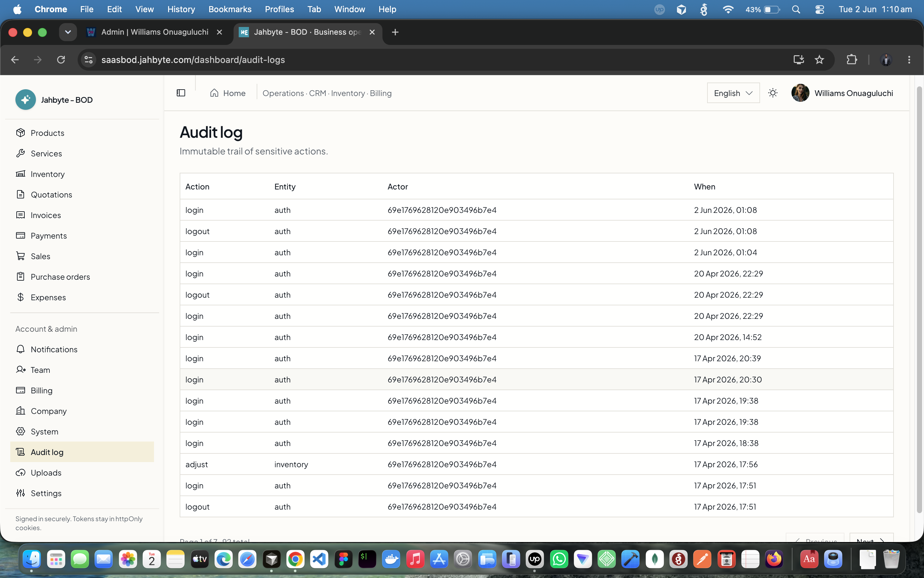Image resolution: width=924 pixels, height=578 pixels.
Task: Go to Payments
Action: [82, 235]
